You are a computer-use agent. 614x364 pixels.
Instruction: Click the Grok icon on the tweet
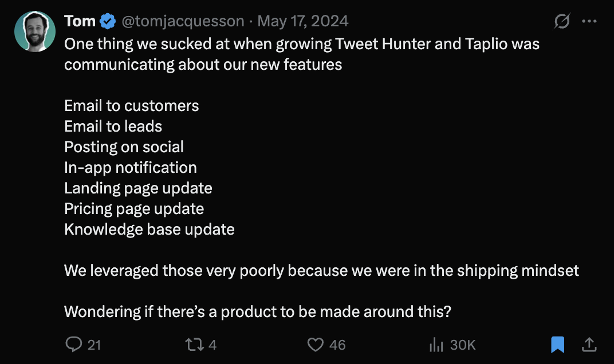tap(562, 22)
